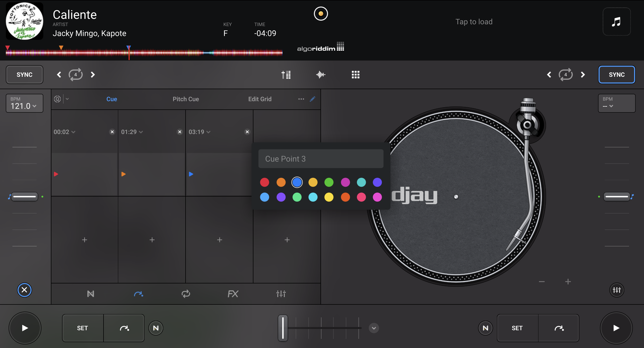Toggle the left deck loop of 4 beats
The width and height of the screenshot is (644, 348).
click(75, 74)
